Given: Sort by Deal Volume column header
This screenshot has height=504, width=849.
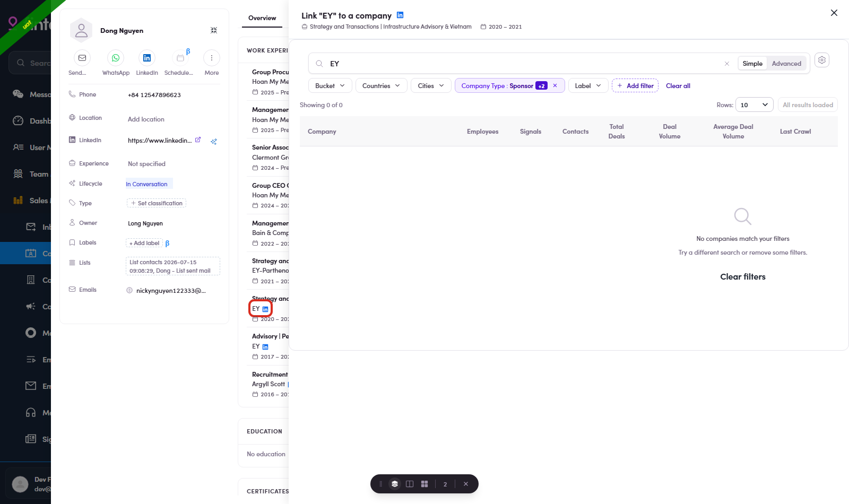Looking at the screenshot, I should point(670,132).
